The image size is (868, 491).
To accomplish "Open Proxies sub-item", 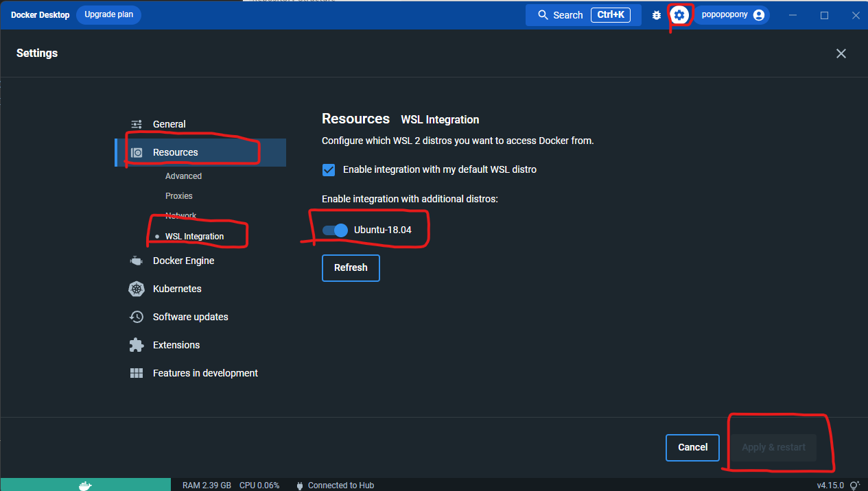I will (179, 196).
